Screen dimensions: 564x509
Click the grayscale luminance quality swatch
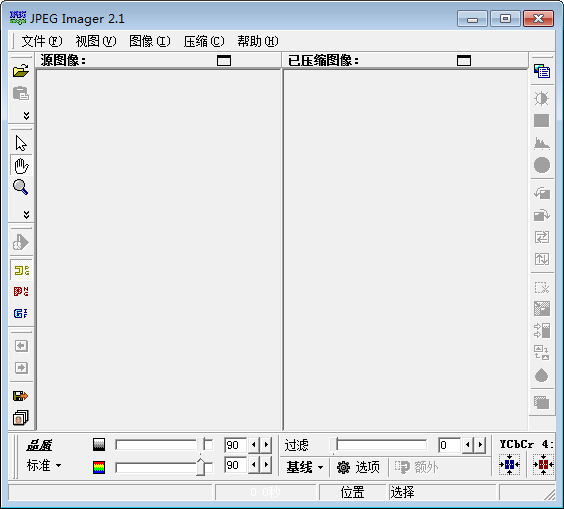coord(99,445)
